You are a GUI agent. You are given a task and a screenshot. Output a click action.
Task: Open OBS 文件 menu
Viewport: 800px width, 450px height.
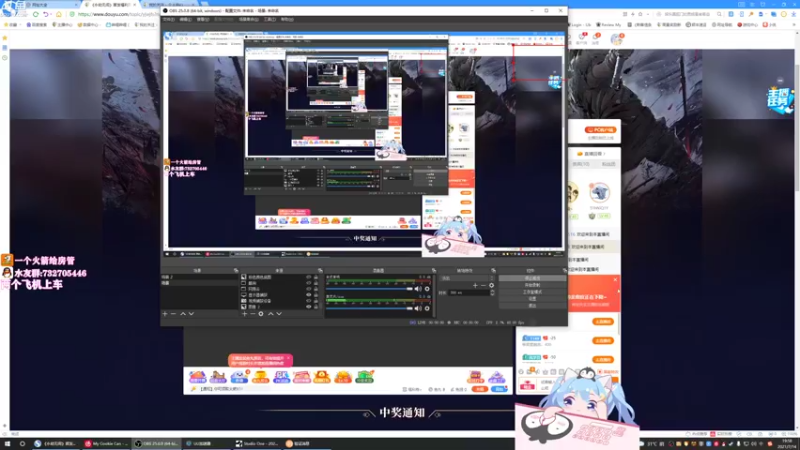168,19
